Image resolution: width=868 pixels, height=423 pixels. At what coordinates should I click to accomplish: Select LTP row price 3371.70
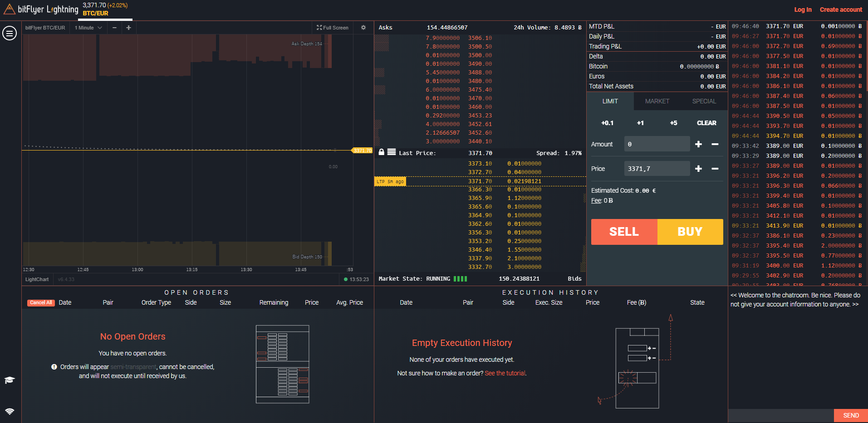click(x=480, y=181)
